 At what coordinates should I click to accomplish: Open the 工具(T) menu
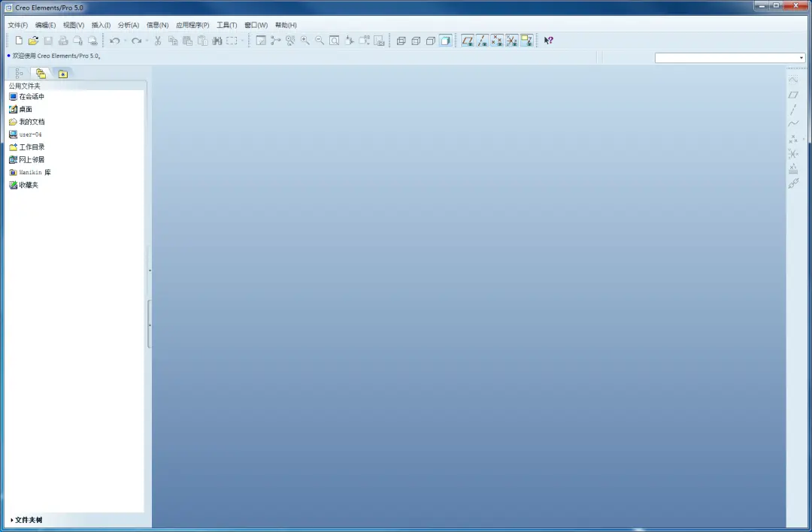click(x=227, y=25)
